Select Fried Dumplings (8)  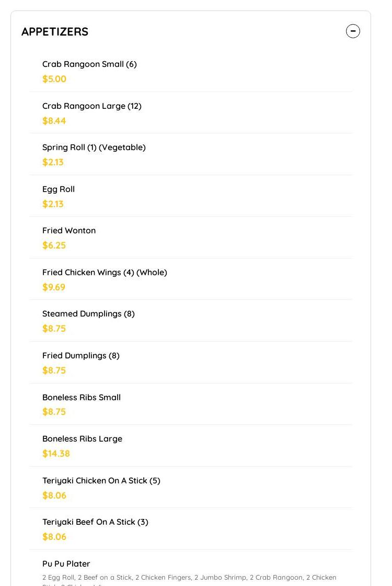[x=191, y=363]
